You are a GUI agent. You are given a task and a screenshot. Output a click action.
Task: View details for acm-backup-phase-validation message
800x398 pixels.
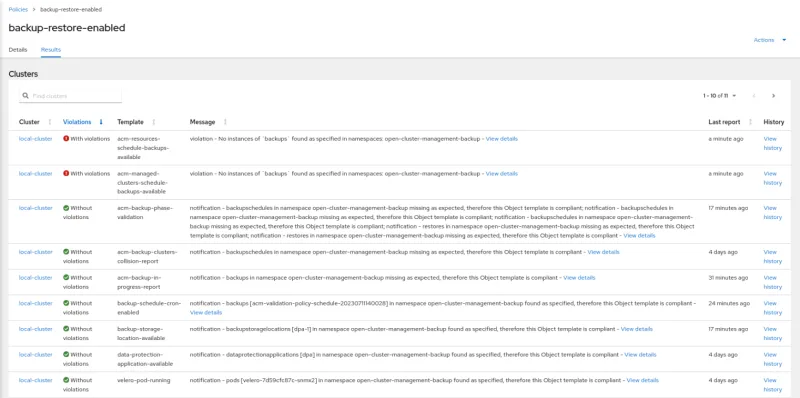tap(639, 236)
